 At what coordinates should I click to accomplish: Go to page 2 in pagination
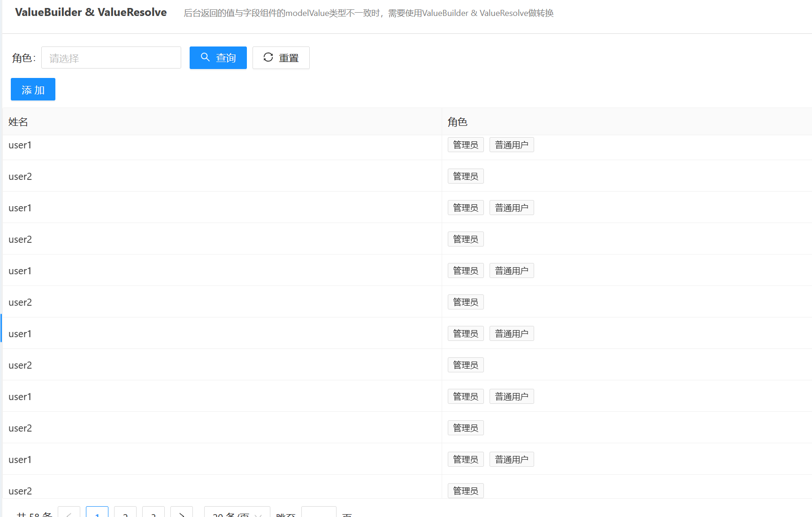125,515
